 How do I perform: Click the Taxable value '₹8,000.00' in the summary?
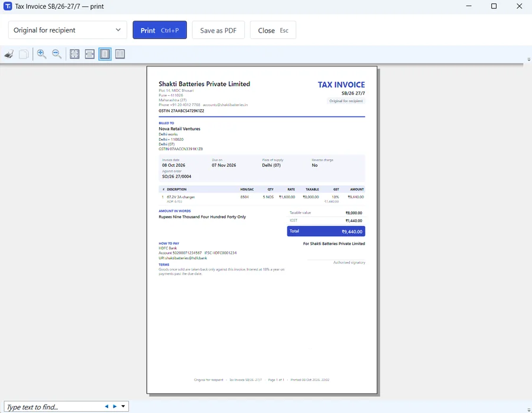pos(354,213)
